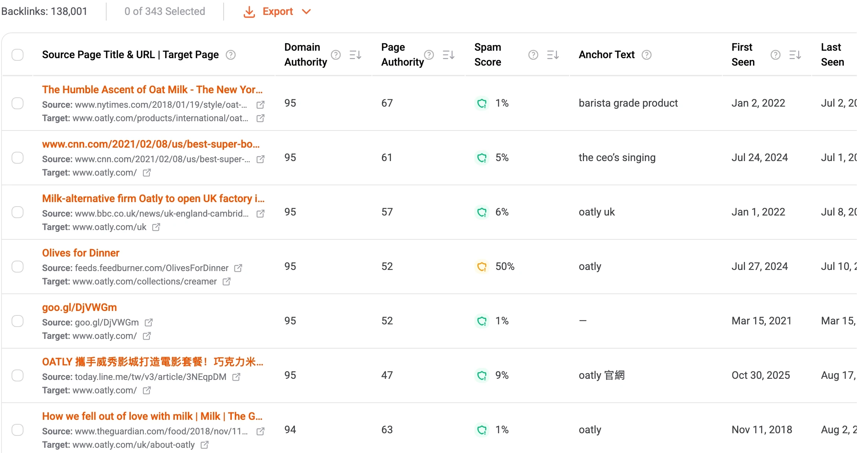Open the Page Authority help tooltip icon
The image size is (868, 453).
coord(429,55)
